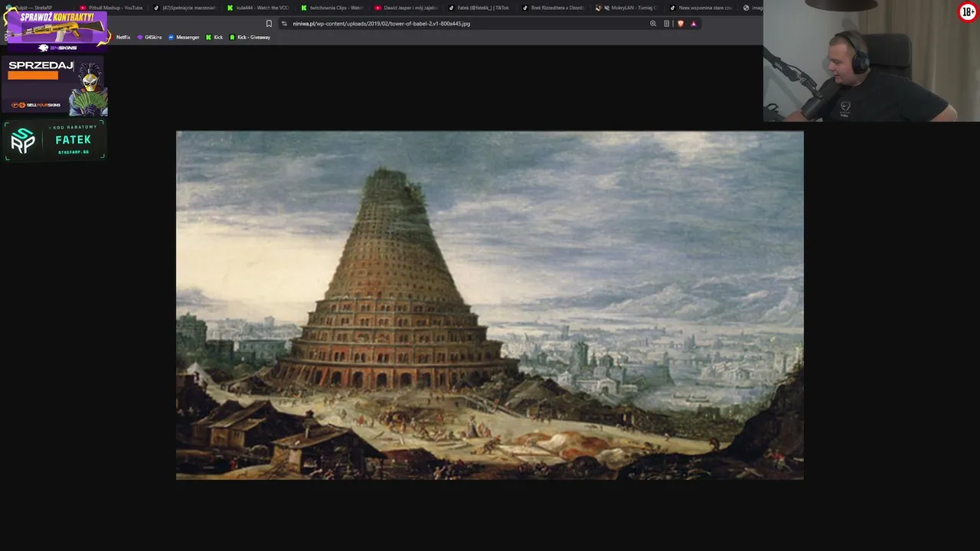Image resolution: width=980 pixels, height=551 pixels.
Task: Open the Messenger bookmark
Action: [x=184, y=37]
